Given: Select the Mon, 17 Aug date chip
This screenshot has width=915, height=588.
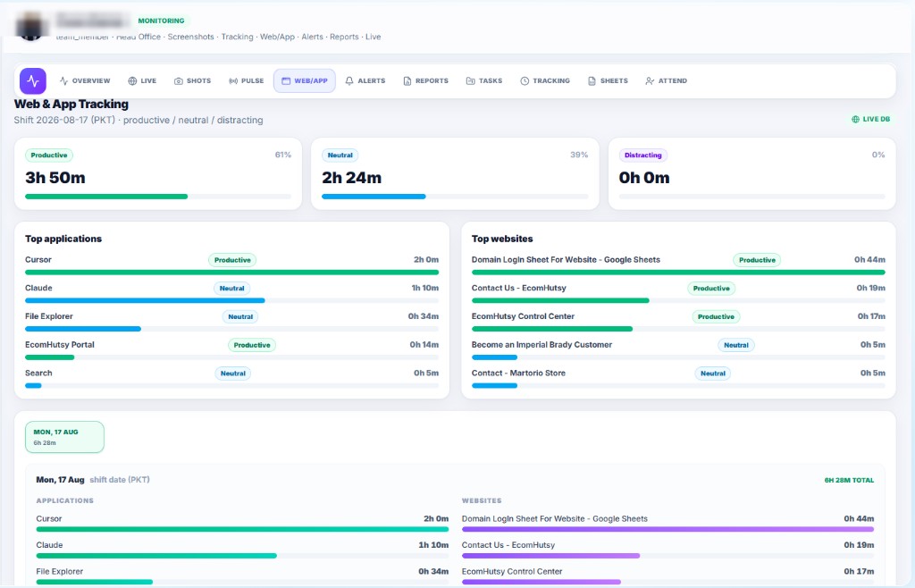Looking at the screenshot, I should click(x=64, y=437).
